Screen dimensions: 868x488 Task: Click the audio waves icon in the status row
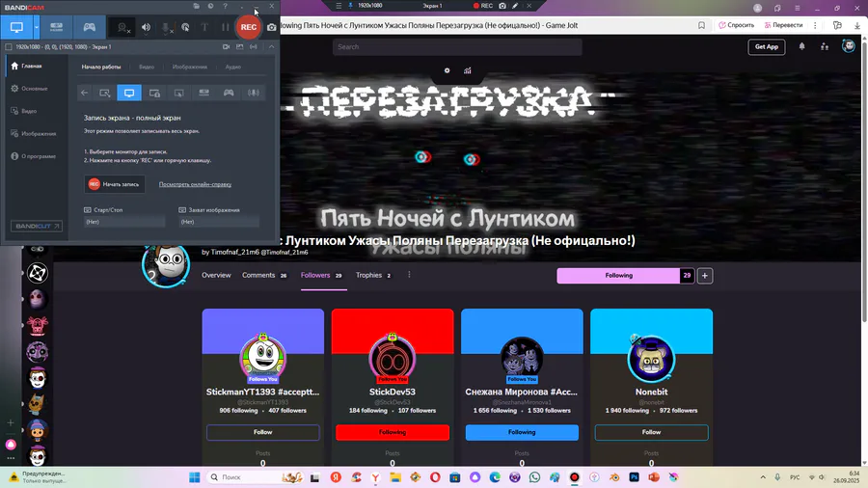coord(254,47)
